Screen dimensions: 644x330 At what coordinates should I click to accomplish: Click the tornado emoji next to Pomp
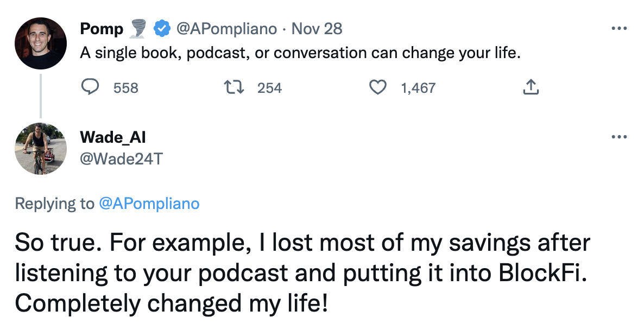pyautogui.click(x=138, y=28)
